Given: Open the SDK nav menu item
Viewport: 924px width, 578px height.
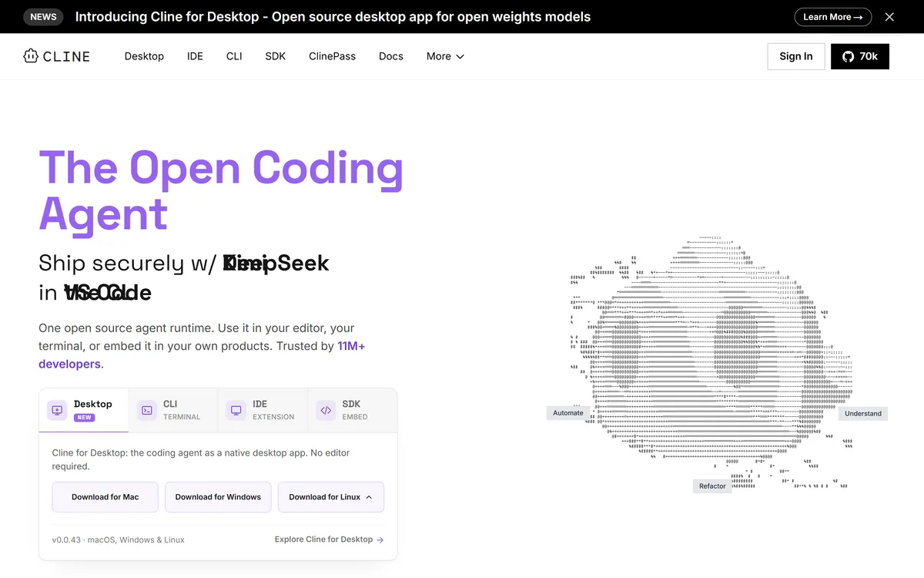Looking at the screenshot, I should click(275, 56).
